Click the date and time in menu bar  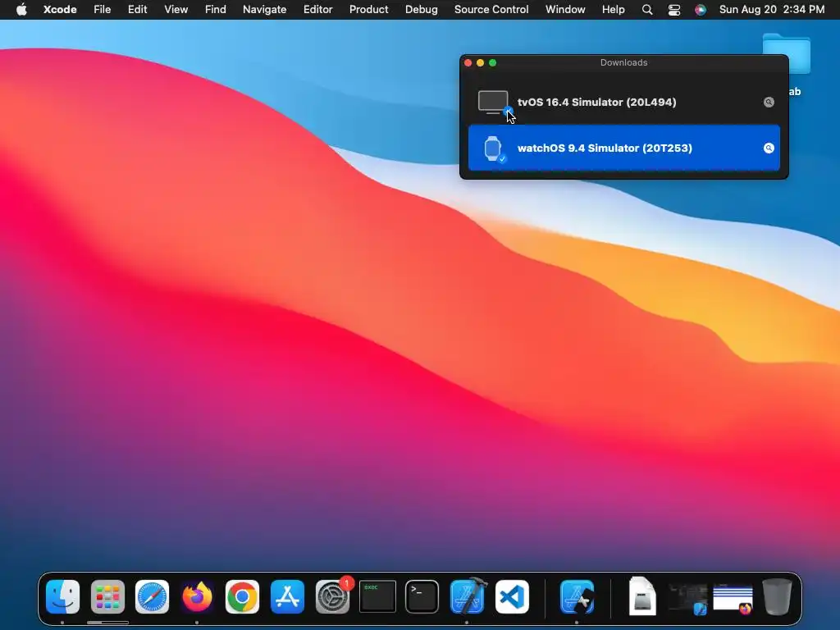coord(771,10)
